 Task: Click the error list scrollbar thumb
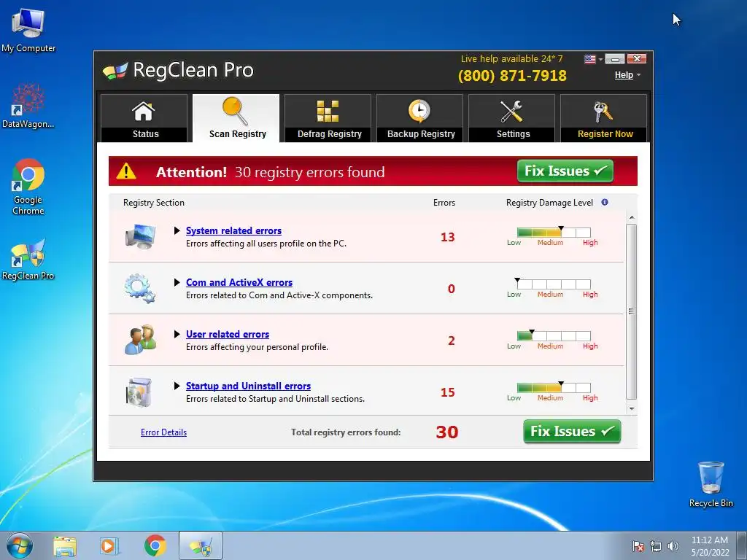(632, 311)
